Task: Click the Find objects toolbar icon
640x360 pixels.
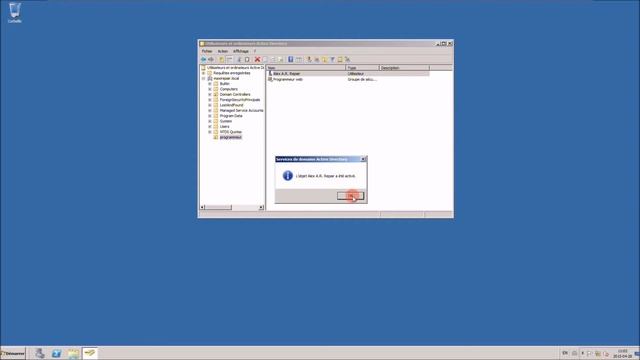Action: point(340,60)
